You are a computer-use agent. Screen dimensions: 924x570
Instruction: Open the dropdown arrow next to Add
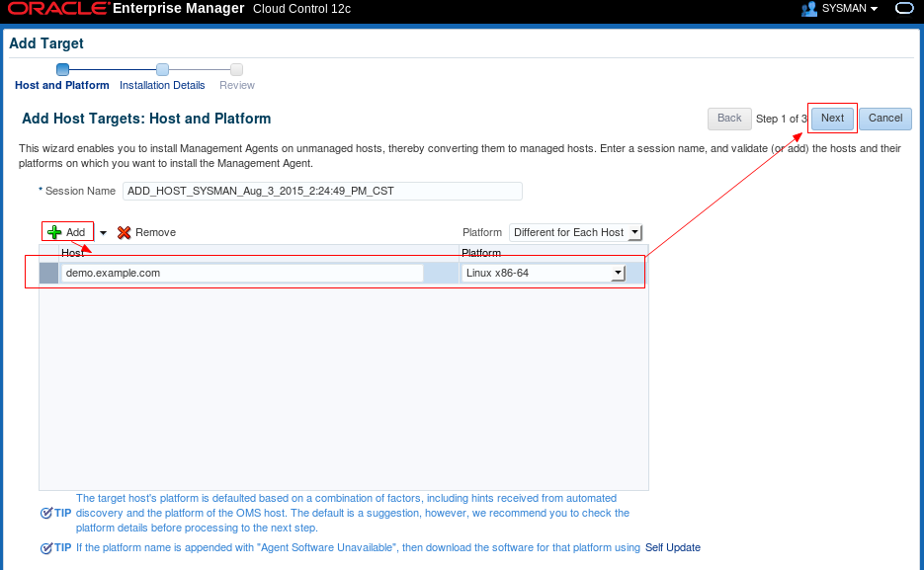pos(103,232)
